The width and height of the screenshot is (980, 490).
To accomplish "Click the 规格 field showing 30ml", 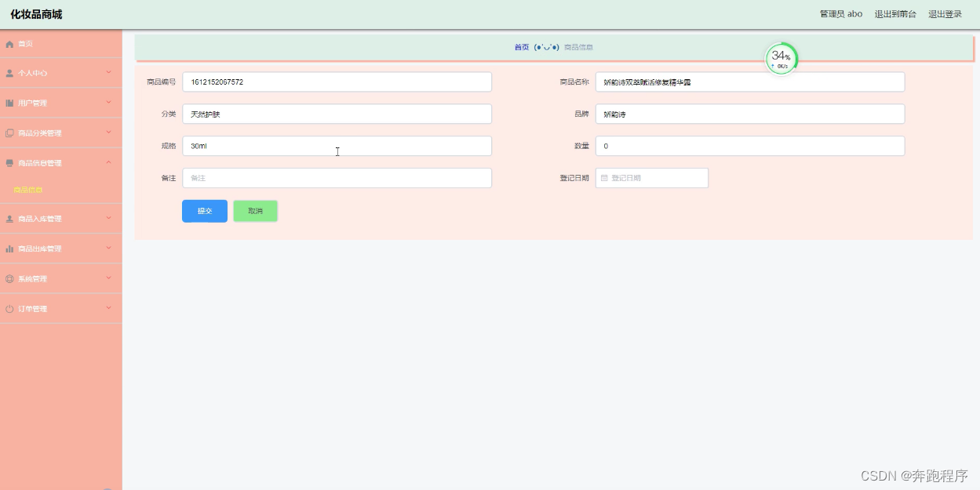I will click(x=337, y=146).
